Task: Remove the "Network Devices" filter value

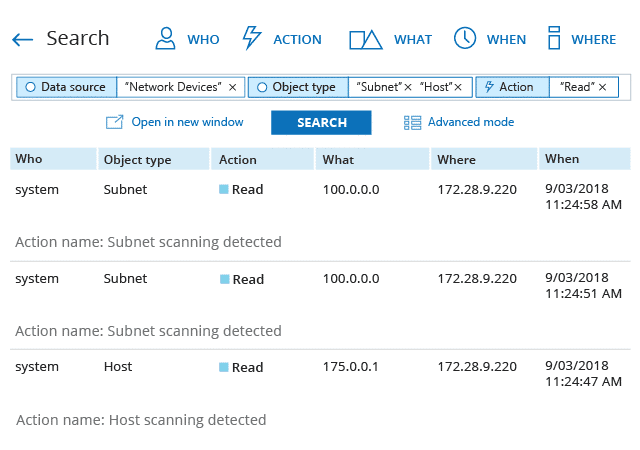Action: point(233,87)
